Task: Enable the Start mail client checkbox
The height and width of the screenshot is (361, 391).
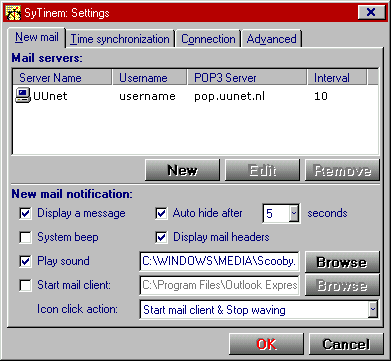Action: tap(26, 285)
